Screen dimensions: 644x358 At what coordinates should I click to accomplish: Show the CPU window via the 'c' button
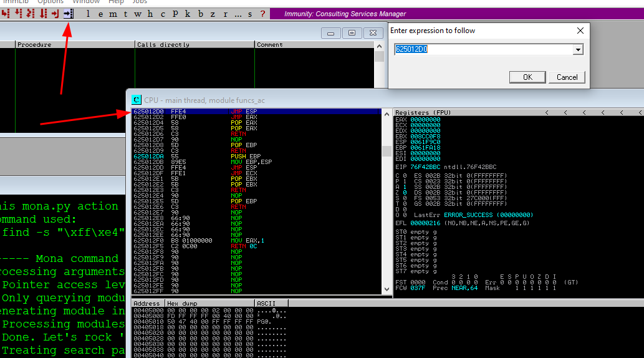click(163, 14)
